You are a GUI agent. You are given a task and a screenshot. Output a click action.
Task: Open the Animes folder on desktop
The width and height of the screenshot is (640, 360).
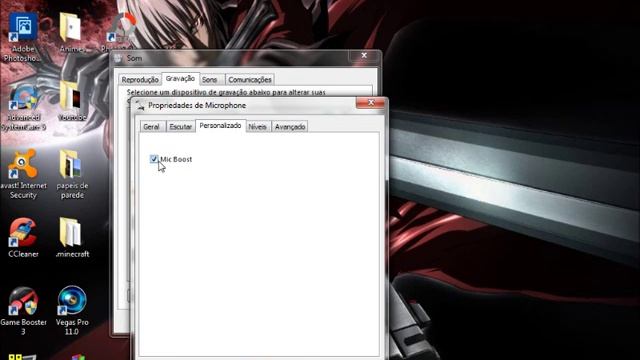coord(72,33)
